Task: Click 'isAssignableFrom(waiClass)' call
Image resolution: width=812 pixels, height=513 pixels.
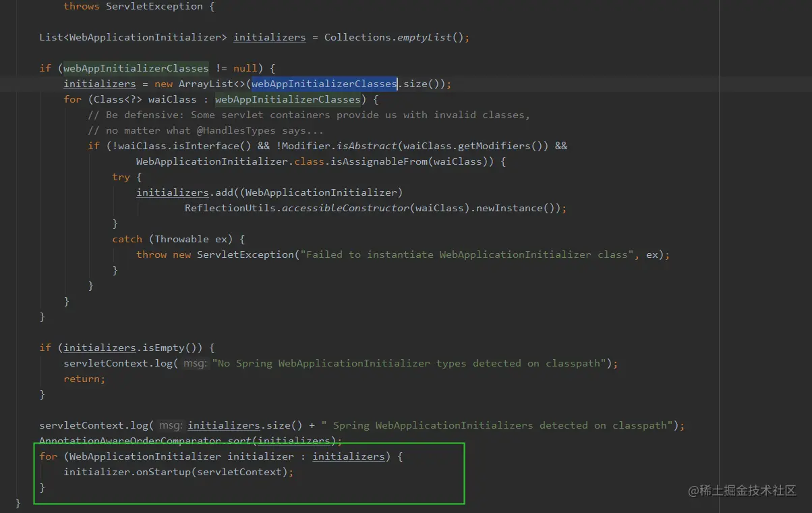Action: [412, 161]
